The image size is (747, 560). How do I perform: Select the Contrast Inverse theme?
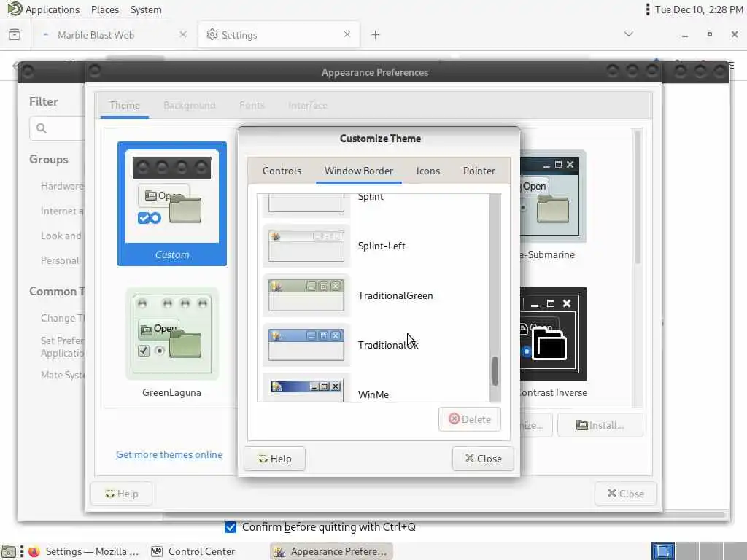[x=553, y=342]
